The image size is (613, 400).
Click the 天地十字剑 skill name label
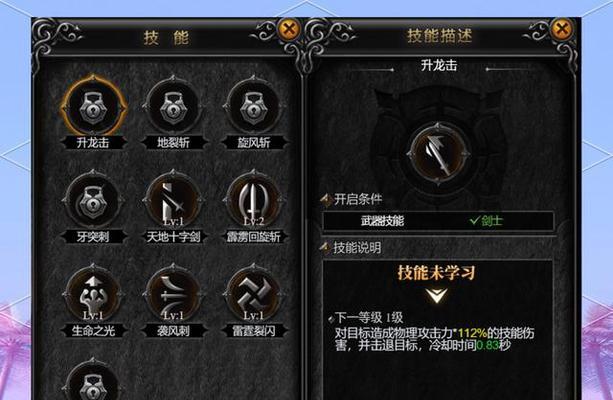pyautogui.click(x=173, y=237)
